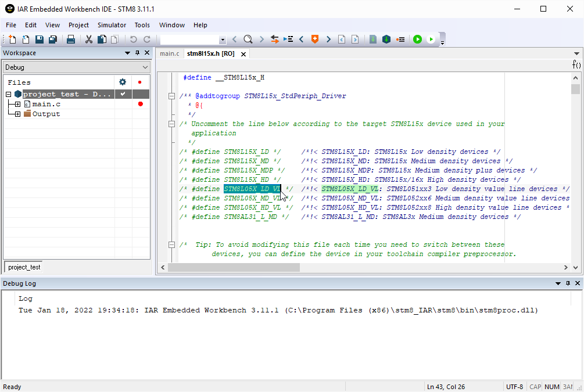Close the stm8l15x.h editor tab
This screenshot has width=584, height=392.
click(243, 54)
